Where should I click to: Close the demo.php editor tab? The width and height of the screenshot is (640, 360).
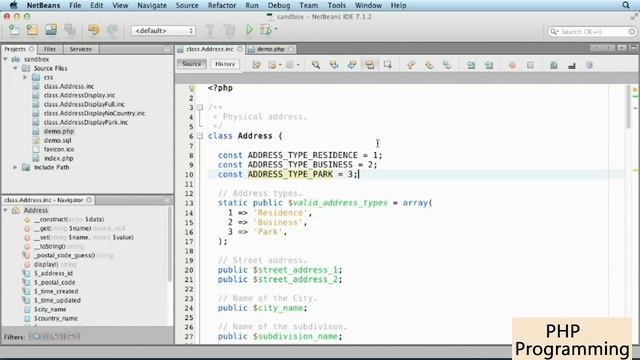[291, 49]
